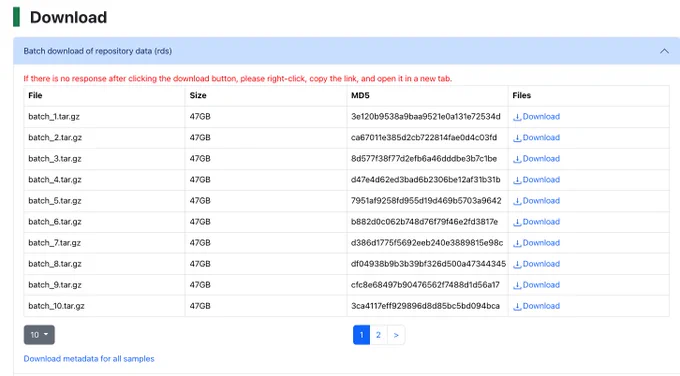Select file name batch_5.tar.gz
680x376 pixels.
55,201
